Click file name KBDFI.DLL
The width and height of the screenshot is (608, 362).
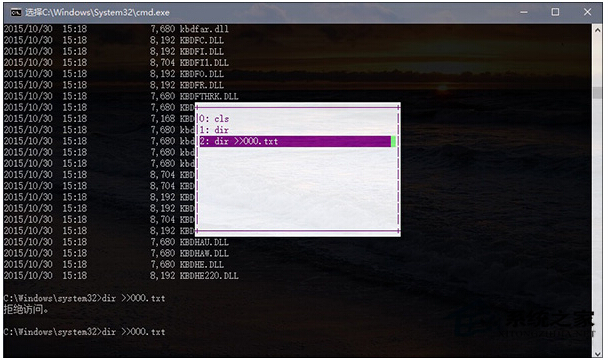[202, 51]
